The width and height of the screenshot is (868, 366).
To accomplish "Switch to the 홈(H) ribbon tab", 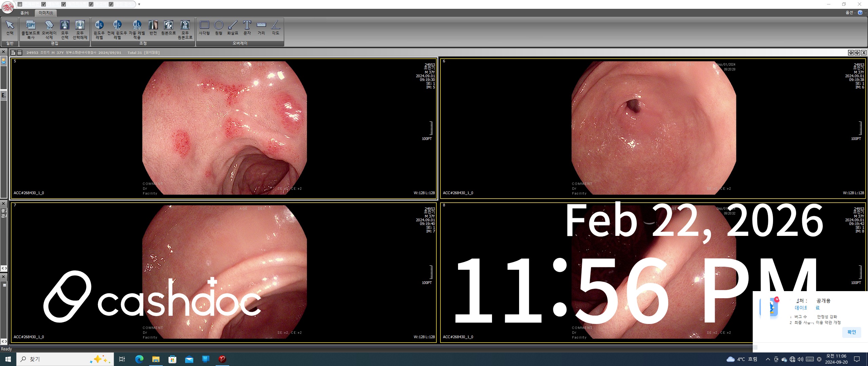I will (24, 13).
